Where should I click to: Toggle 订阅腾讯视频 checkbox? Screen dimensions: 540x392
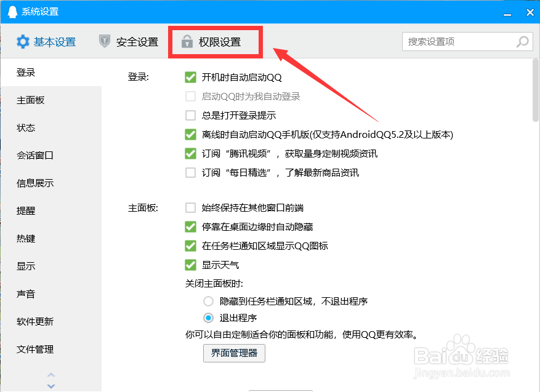coord(190,153)
